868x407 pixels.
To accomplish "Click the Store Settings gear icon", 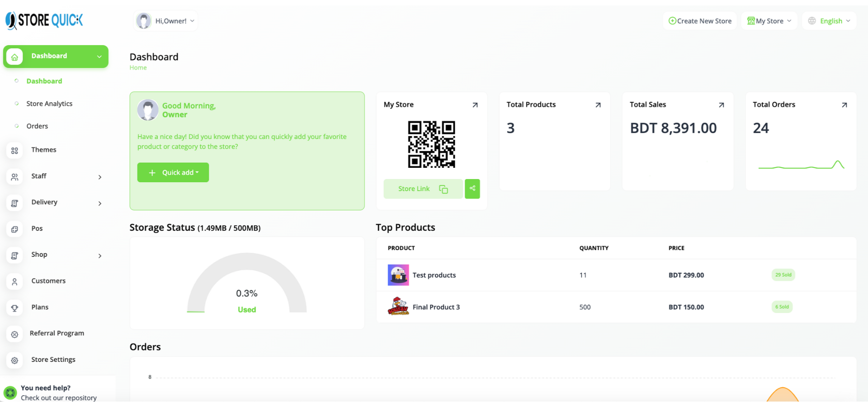I will point(14,360).
